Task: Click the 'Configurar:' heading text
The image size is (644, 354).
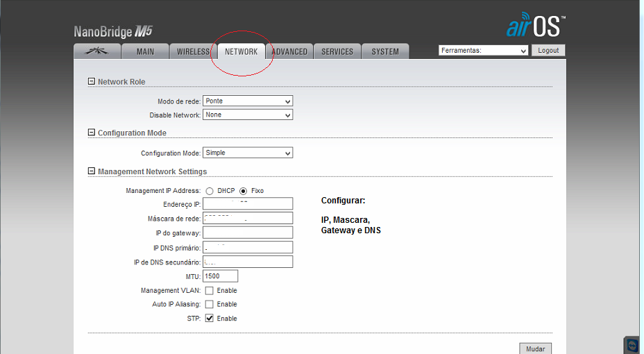Action: click(343, 201)
